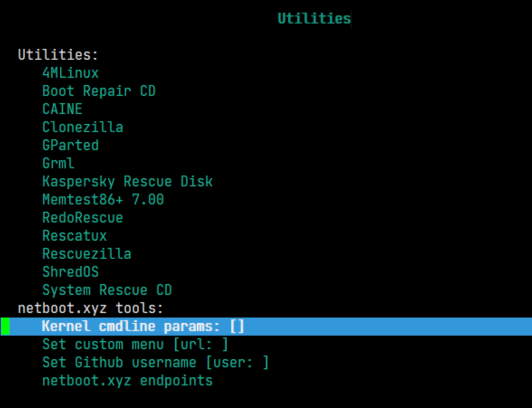This screenshot has height=408, width=532.
Task: Choose the Rescatux entry
Action: [74, 235]
